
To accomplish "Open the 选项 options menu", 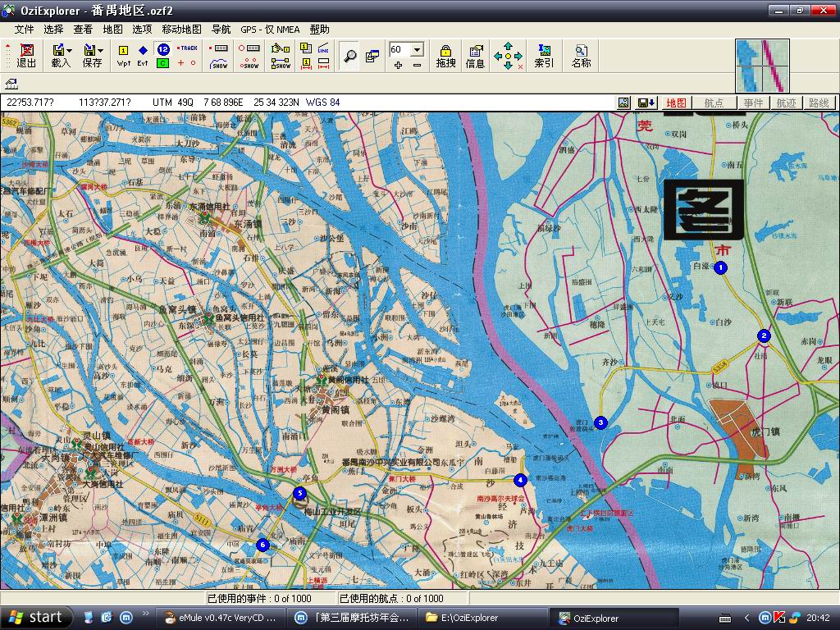I will click(142, 30).
